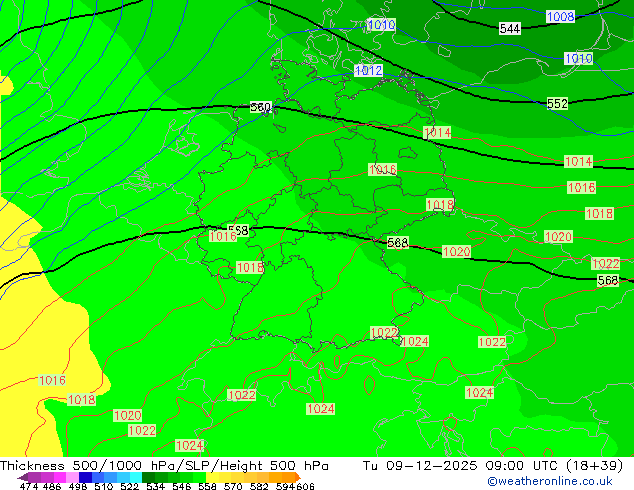Click the '606' legend value

(x=305, y=486)
